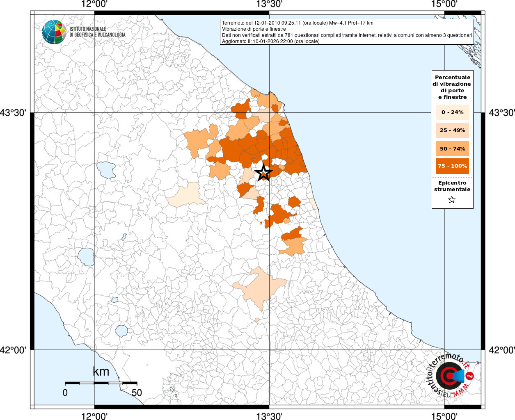
Task: Select the 25 - 49% legend swatch
Action: [453, 130]
